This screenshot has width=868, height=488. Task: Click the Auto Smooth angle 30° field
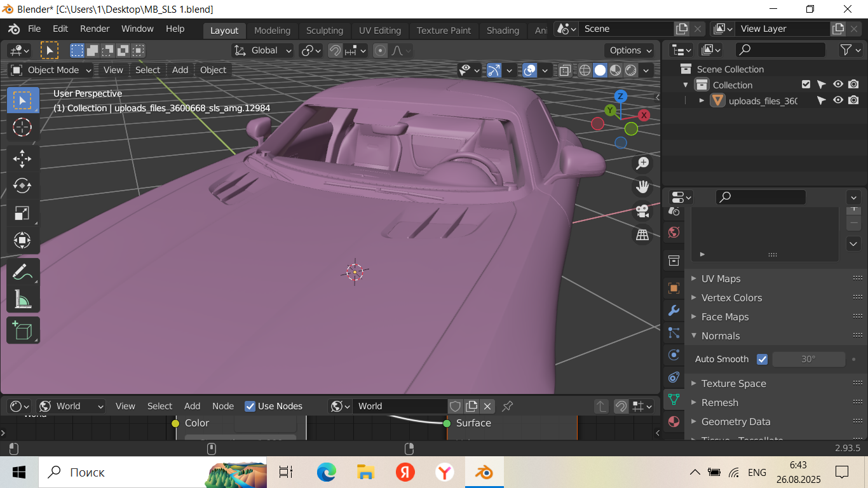(808, 359)
